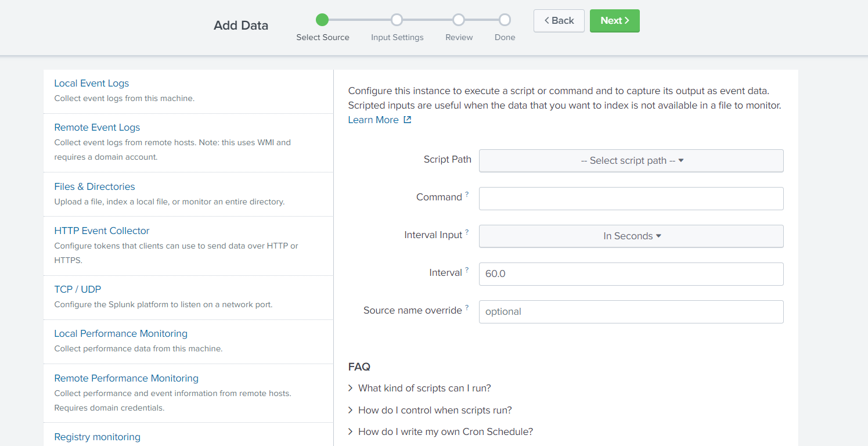This screenshot has width=868, height=446.
Task: Open the In Seconds interval dropdown
Action: click(631, 236)
